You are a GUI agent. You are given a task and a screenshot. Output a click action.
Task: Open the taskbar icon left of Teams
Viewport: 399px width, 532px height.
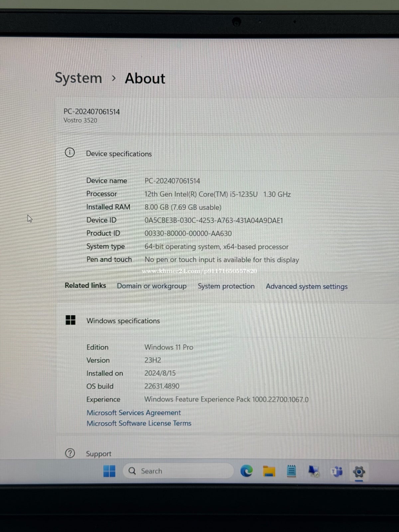click(314, 471)
